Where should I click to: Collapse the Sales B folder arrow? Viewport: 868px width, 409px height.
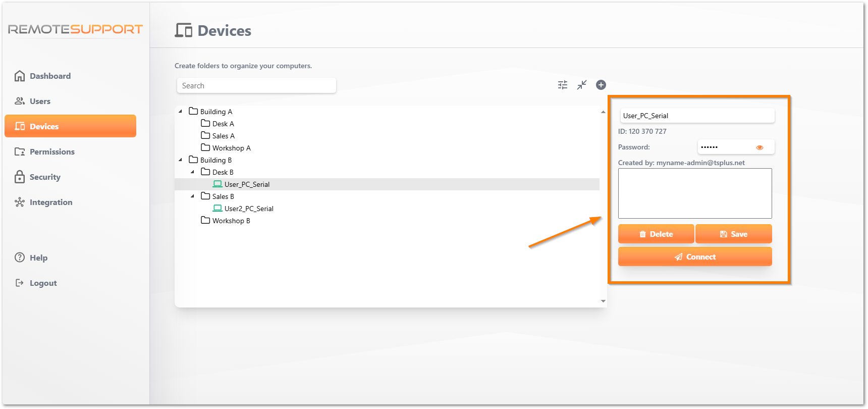click(x=193, y=196)
